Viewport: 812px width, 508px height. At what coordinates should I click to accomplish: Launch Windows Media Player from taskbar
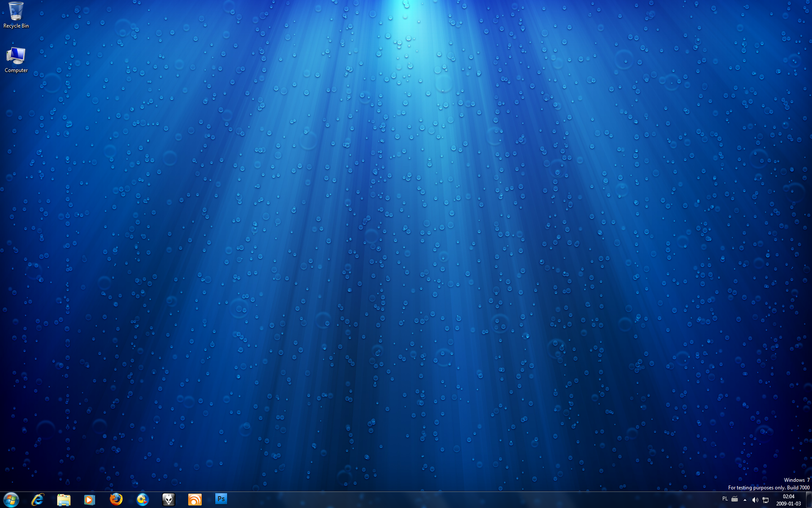90,500
